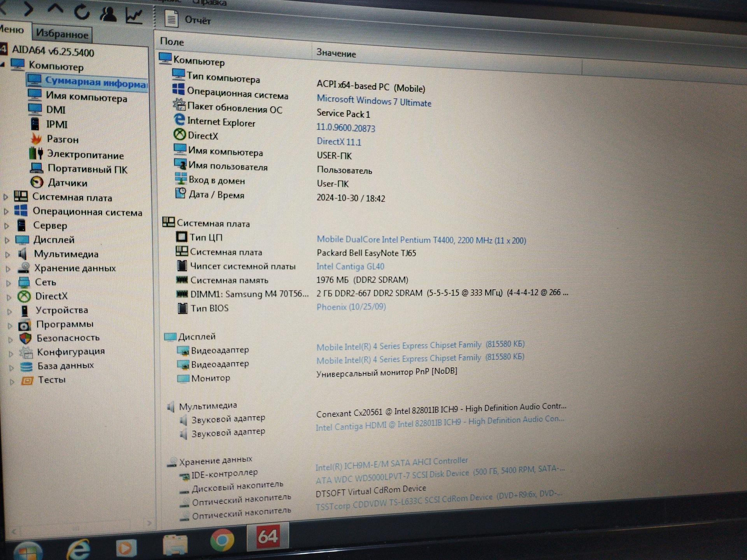Screen dimensions: 747x560
Task: Collapse the Компьютер tree node
Action: tap(3, 64)
